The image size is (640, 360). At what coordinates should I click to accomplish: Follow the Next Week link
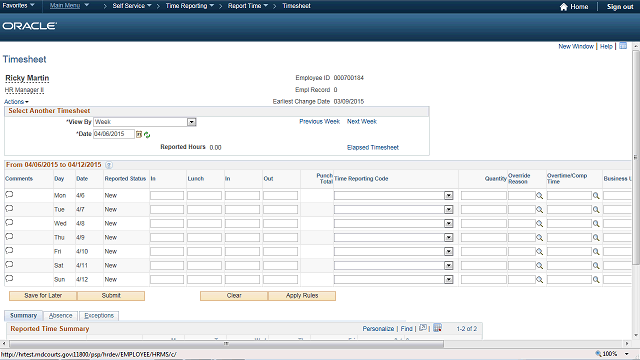tap(362, 122)
